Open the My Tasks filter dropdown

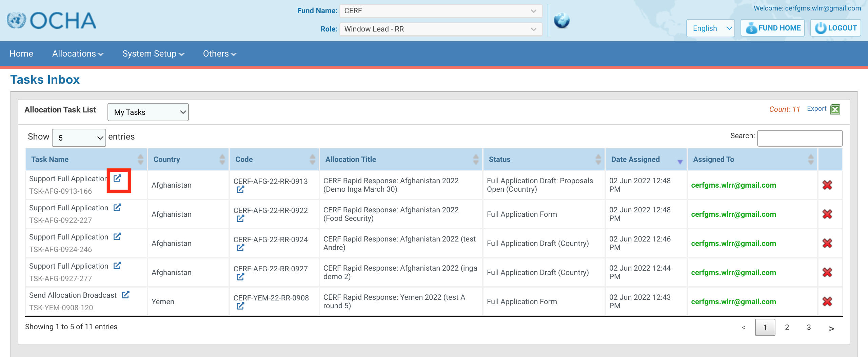click(148, 112)
